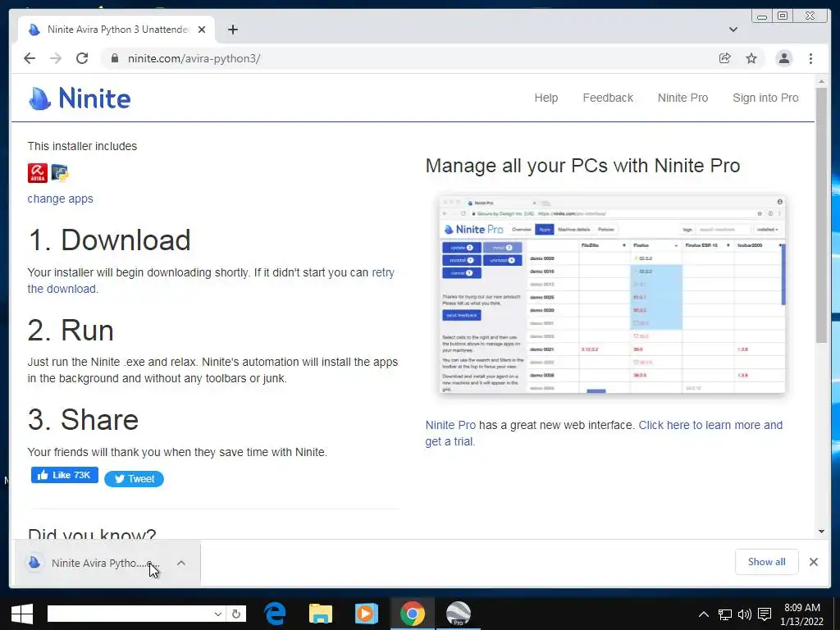Select the Ninite Avira Python tab
This screenshot has height=630, width=840.
[x=117, y=30]
